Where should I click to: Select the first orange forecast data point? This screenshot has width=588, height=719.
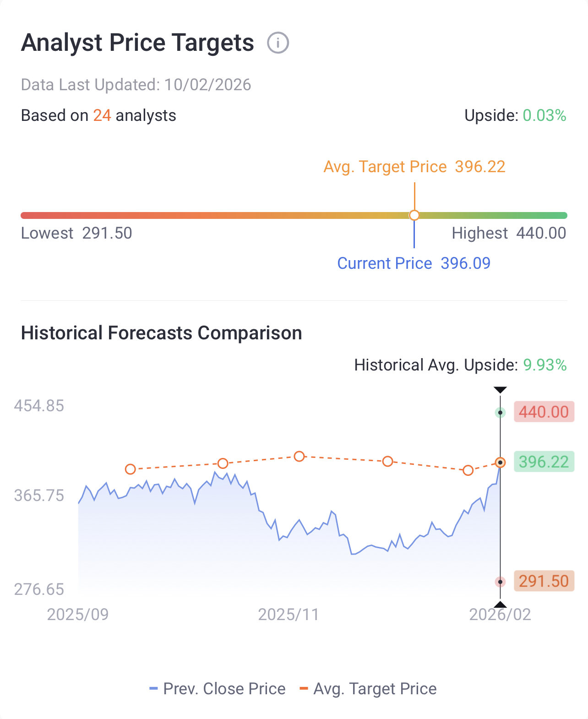[131, 469]
